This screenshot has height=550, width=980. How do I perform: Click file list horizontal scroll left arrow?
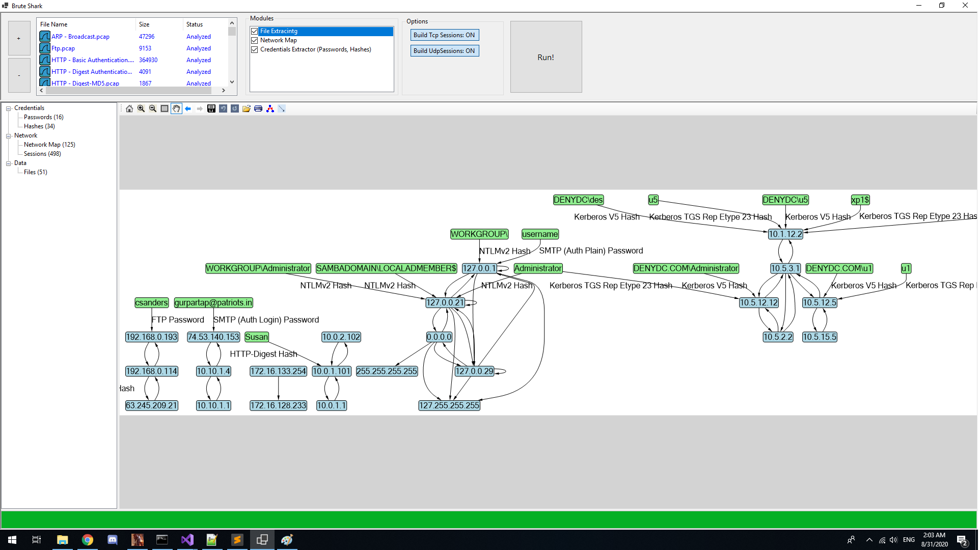42,91
